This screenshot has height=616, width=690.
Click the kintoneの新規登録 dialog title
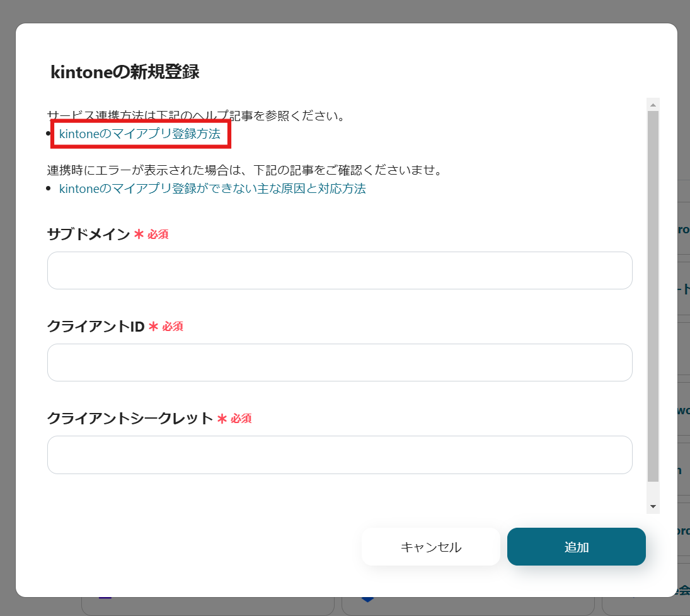click(x=125, y=72)
